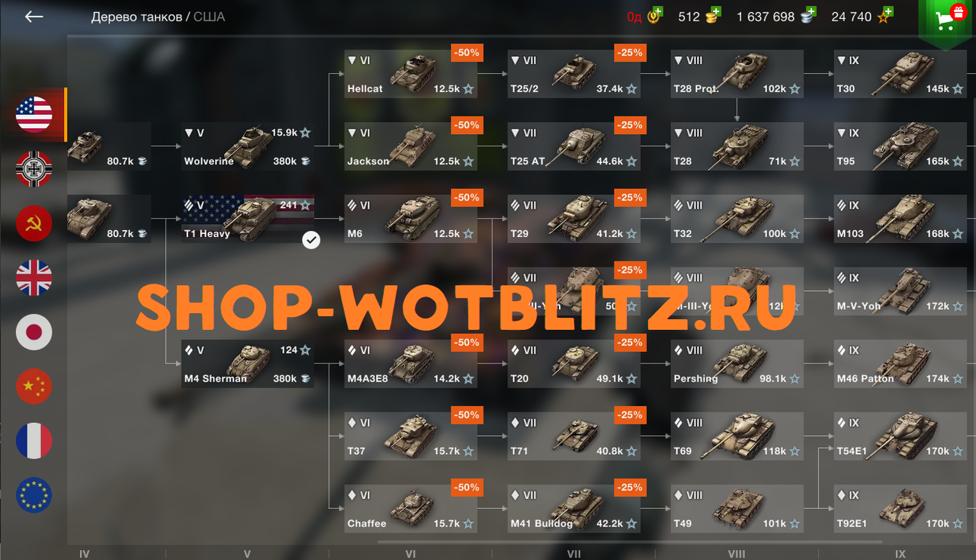Select the European Union flag icon
Viewport: 976px width, 560px height.
[34, 494]
